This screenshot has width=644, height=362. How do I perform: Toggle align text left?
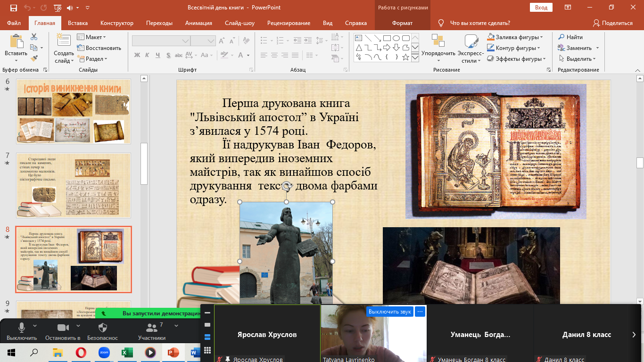(x=264, y=55)
